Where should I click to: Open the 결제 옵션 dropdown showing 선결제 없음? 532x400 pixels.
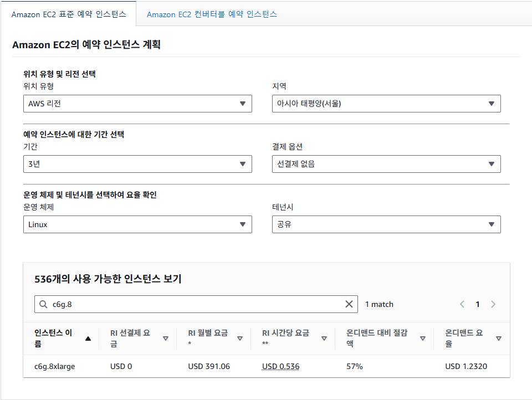tap(386, 164)
